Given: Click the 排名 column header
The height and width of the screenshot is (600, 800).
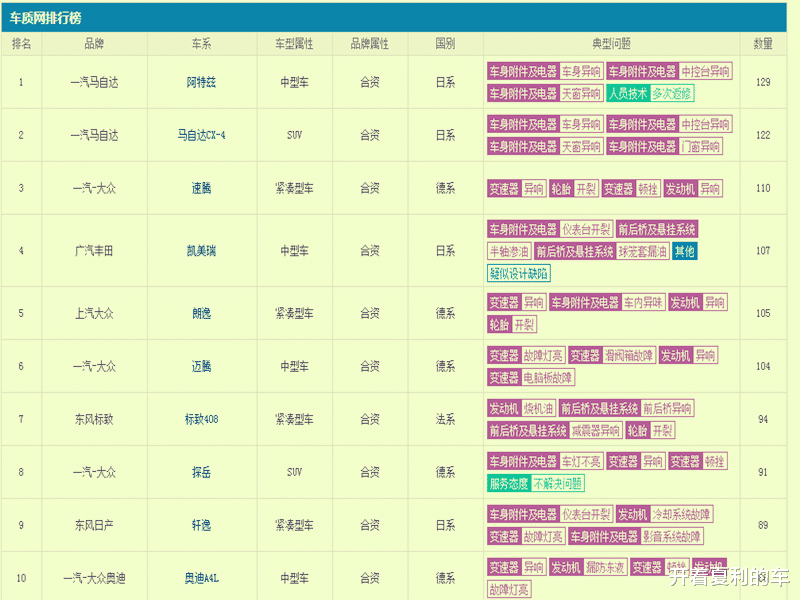Looking at the screenshot, I should point(21,44).
